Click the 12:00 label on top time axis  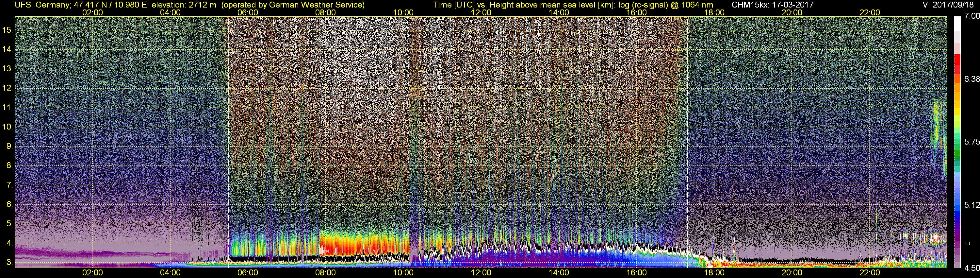point(481,12)
